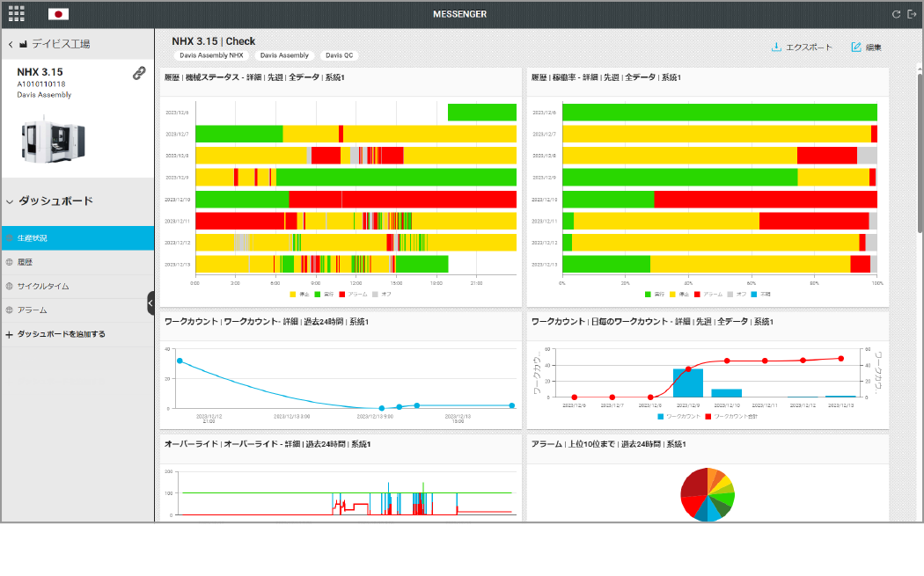Open the サイクルタイム dashboard item
Image resolution: width=924 pixels, height=576 pixels.
(x=77, y=286)
